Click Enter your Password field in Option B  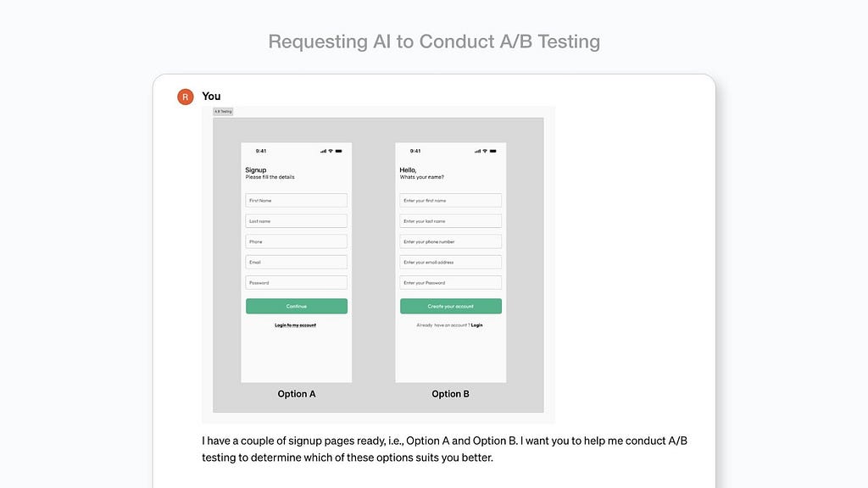click(451, 282)
